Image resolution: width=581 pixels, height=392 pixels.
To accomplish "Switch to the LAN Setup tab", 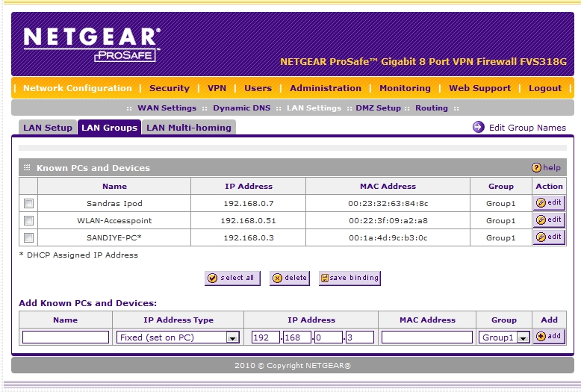I will point(48,128).
